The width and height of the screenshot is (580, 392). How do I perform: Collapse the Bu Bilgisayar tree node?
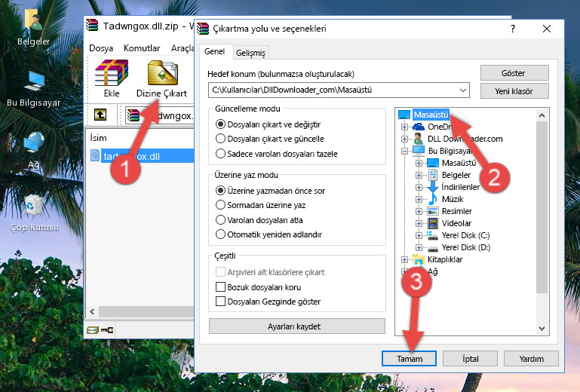pyautogui.click(x=404, y=151)
